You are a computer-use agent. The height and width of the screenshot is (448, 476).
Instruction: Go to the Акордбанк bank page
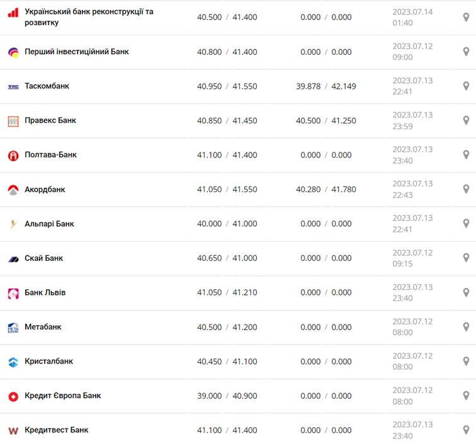pyautogui.click(x=45, y=190)
